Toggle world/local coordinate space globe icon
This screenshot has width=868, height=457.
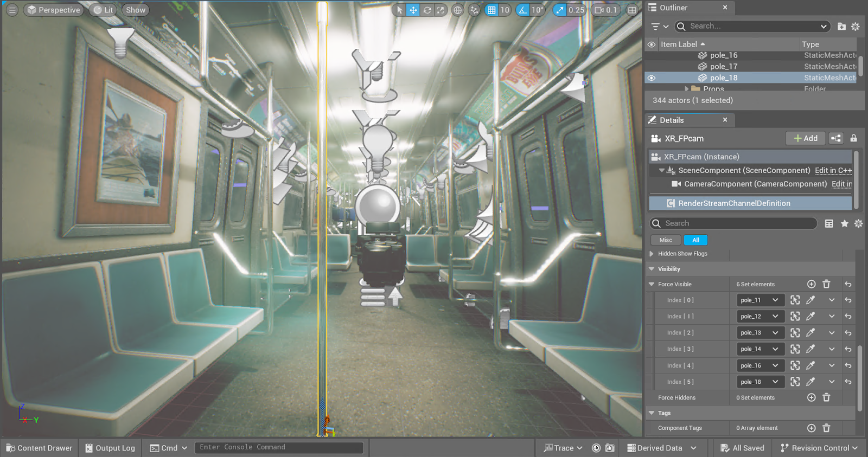(x=458, y=10)
